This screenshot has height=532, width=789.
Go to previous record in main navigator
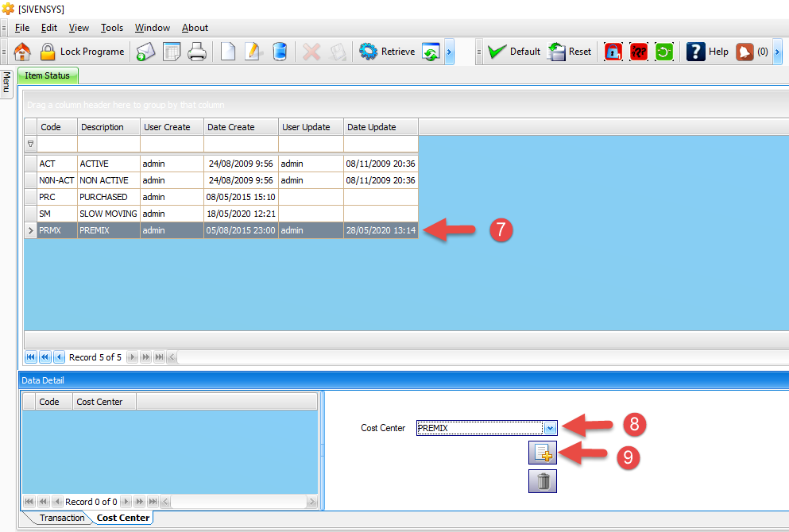coord(59,357)
